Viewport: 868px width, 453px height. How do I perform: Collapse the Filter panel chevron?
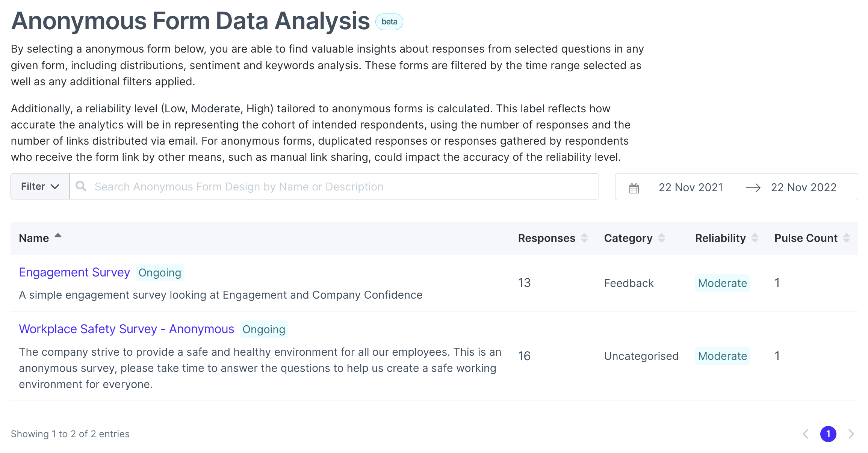point(55,187)
